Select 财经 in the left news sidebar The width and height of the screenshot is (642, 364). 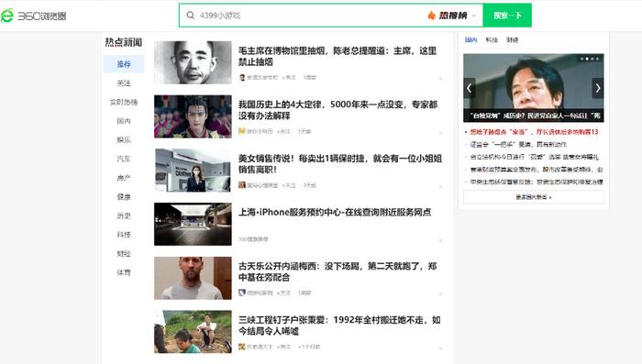124,253
